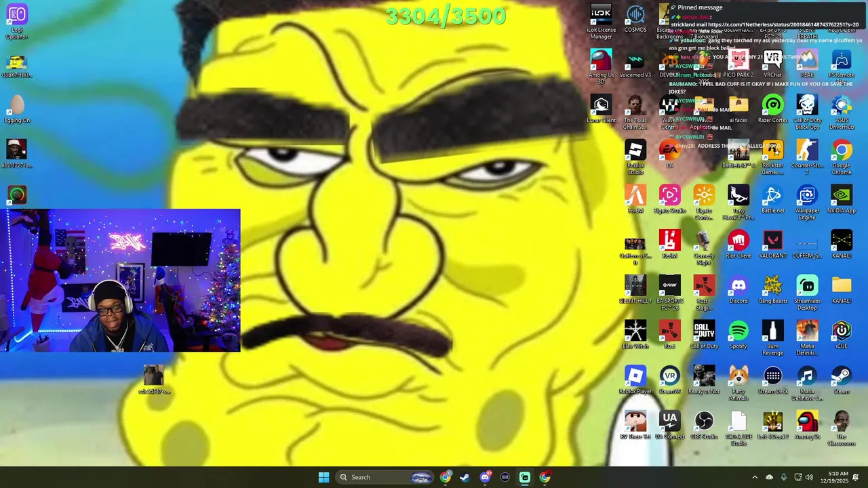
Task: Open the Steam desktop shortcut
Action: point(842,380)
